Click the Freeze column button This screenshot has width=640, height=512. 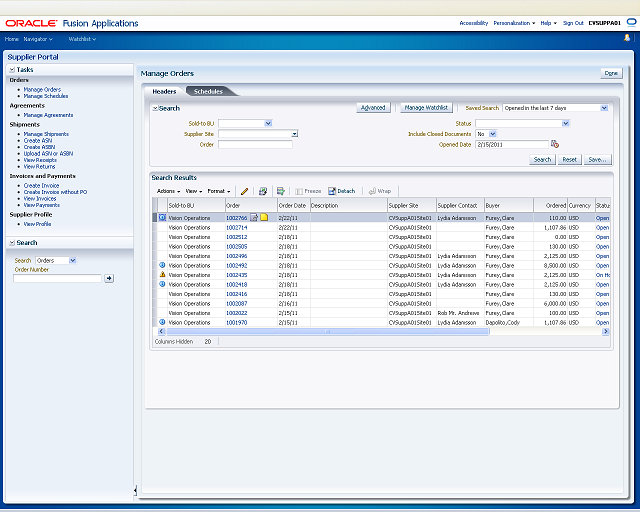coord(308,191)
